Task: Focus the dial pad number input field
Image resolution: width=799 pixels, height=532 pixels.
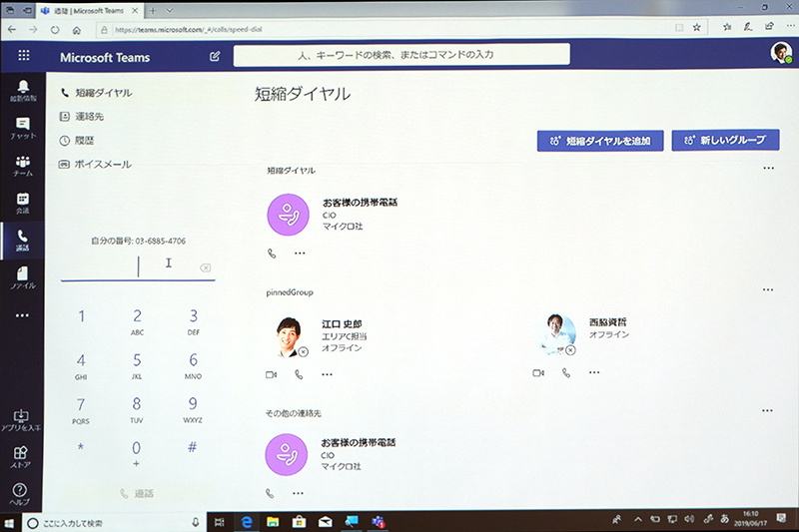Action: 138,266
